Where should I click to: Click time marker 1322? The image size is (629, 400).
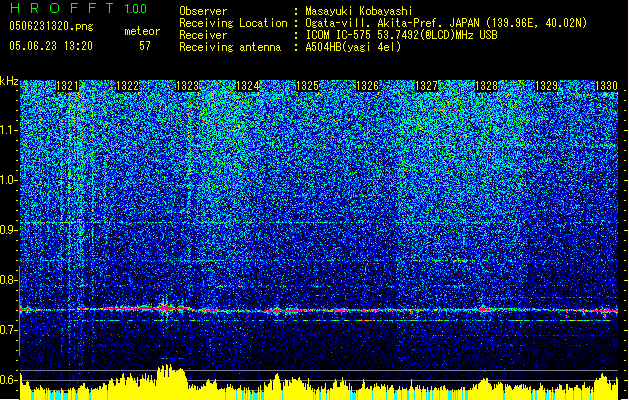[x=127, y=86]
